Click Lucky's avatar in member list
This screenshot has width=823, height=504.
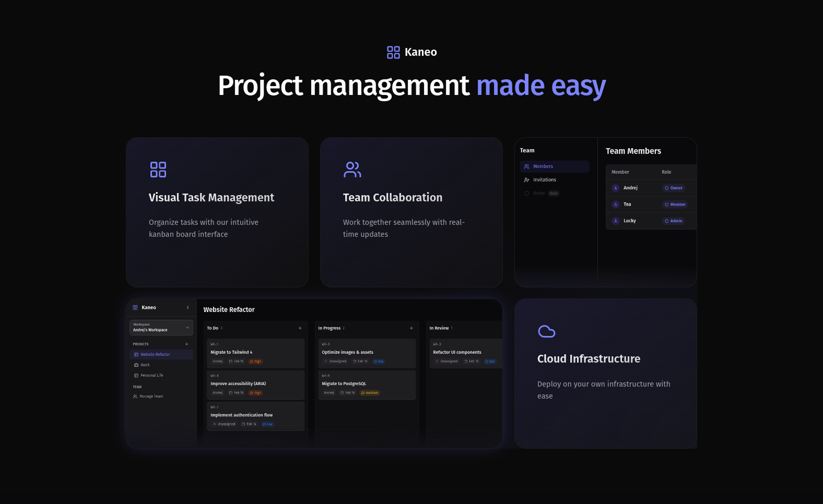tap(616, 221)
